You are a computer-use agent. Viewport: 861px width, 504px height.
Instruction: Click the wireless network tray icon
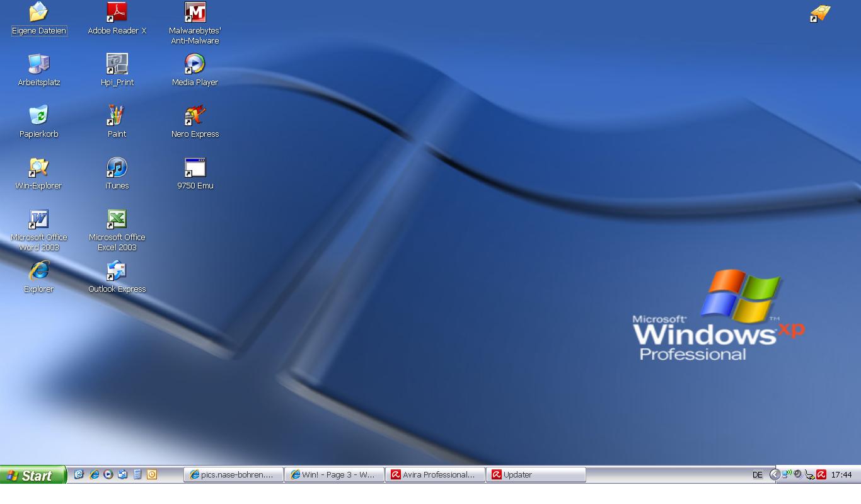point(787,474)
